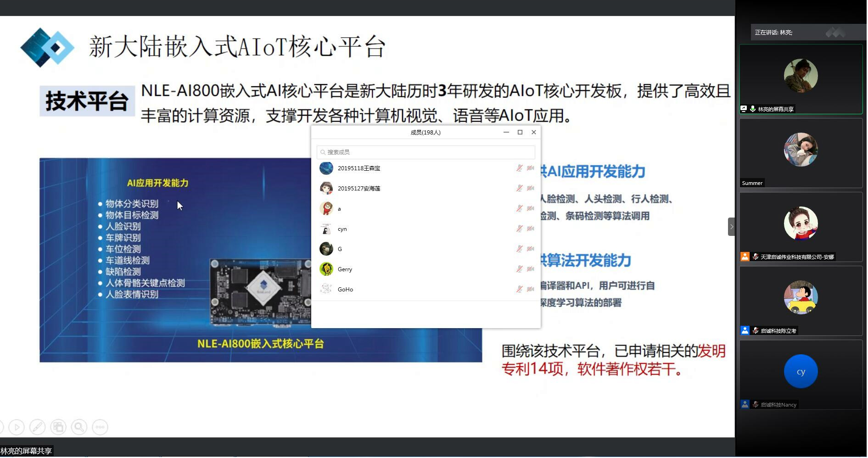Screen dimensions: 868x458
Task: Click the camera icon for 20195118王森宝
Action: point(531,168)
